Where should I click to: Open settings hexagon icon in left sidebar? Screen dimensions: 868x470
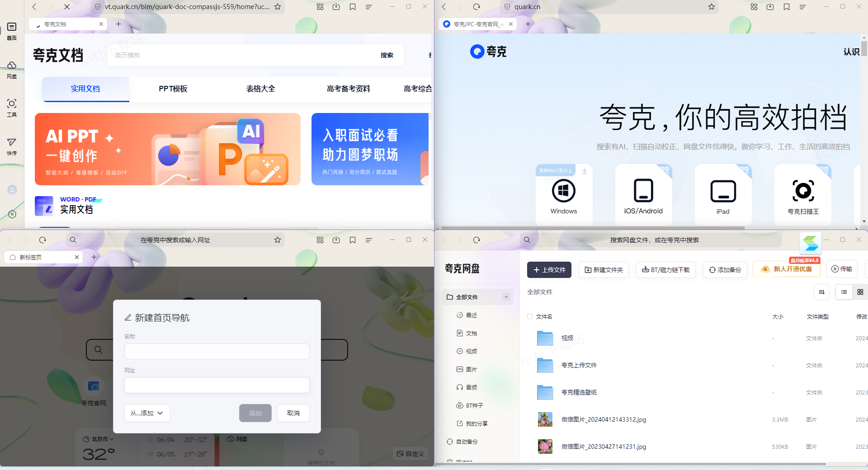click(x=12, y=214)
